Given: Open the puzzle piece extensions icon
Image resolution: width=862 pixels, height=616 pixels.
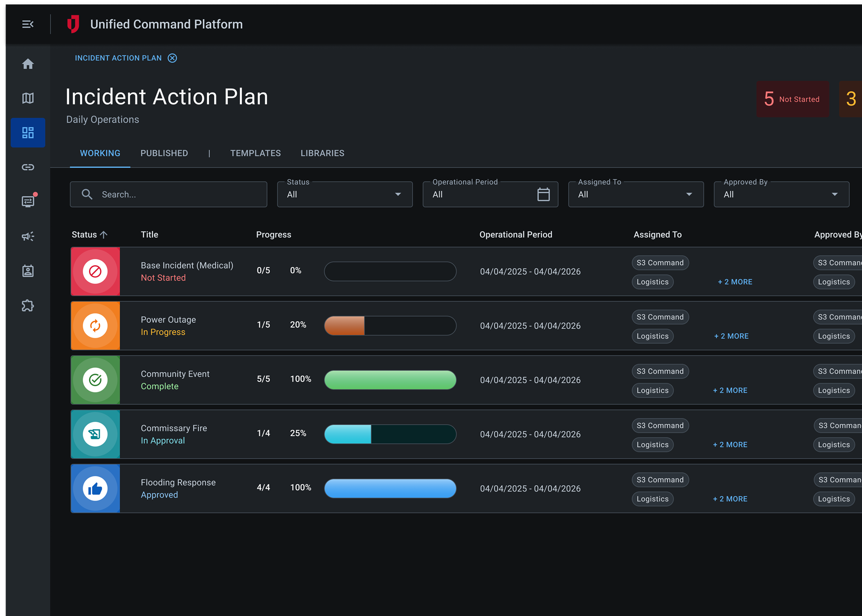Looking at the screenshot, I should click(28, 306).
